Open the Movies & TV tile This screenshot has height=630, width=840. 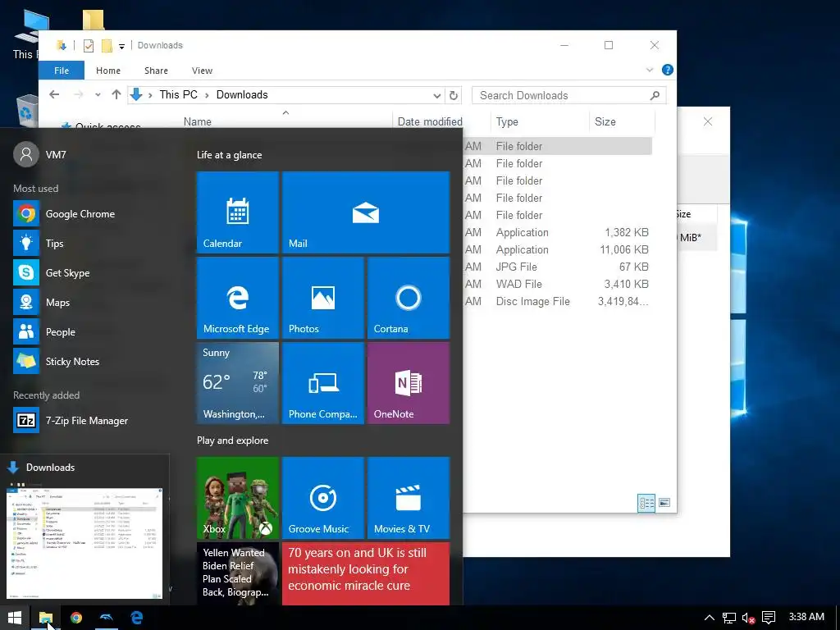tap(409, 498)
